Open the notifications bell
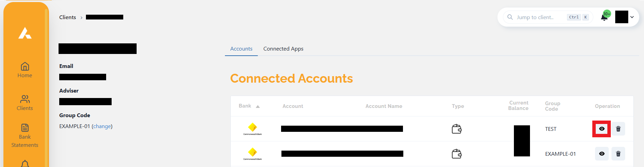644x167 pixels. point(604,17)
